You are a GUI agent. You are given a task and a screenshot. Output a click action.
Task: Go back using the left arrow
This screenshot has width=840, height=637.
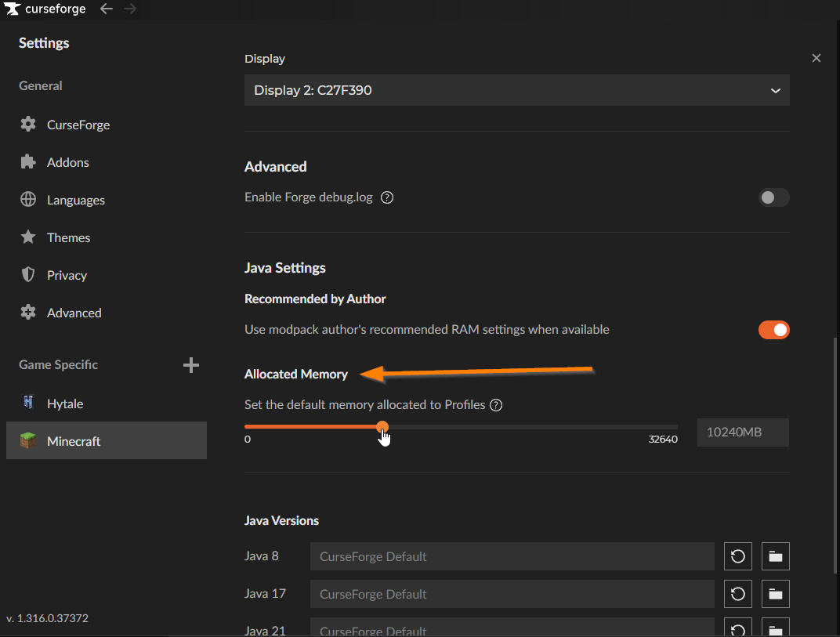107,9
